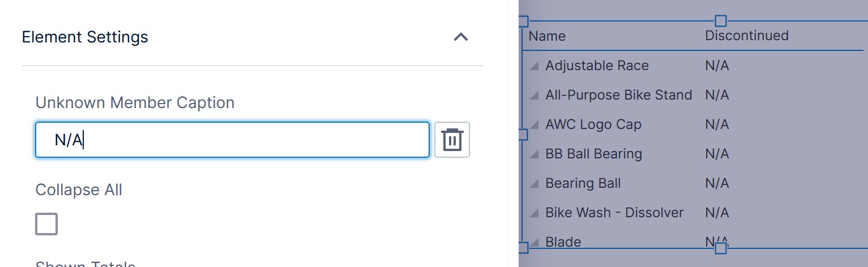The height and width of the screenshot is (267, 868).
Task: Click the top-center resize handle of the table
Action: coord(720,21)
